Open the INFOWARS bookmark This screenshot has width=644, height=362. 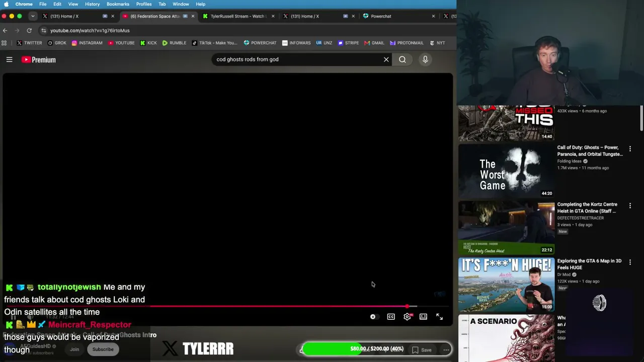click(x=296, y=43)
